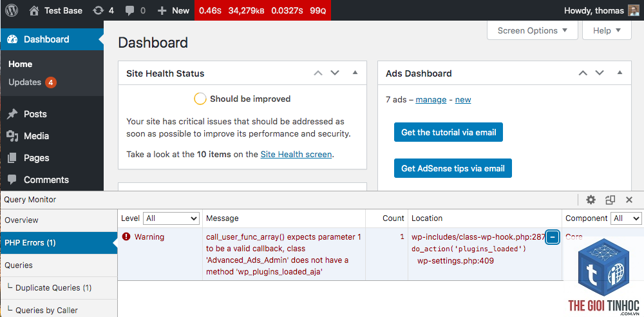The width and height of the screenshot is (644, 317).
Task: Open the Help dropdown
Action: click(x=607, y=30)
